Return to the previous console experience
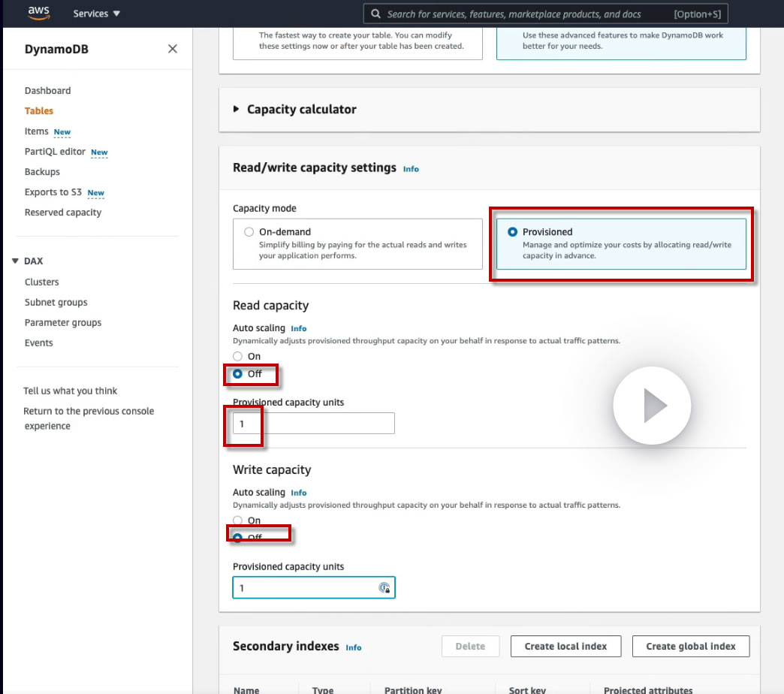This screenshot has width=784, height=694. [89, 418]
